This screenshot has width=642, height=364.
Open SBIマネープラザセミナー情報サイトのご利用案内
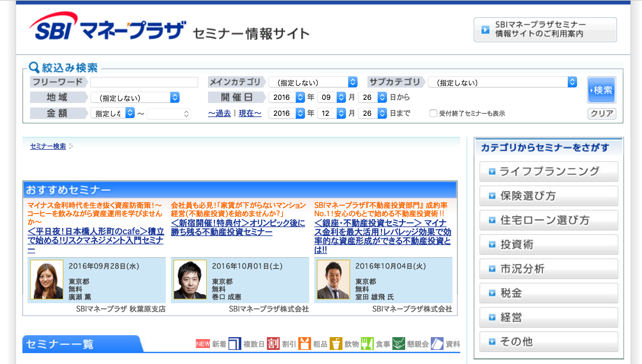tap(545, 29)
